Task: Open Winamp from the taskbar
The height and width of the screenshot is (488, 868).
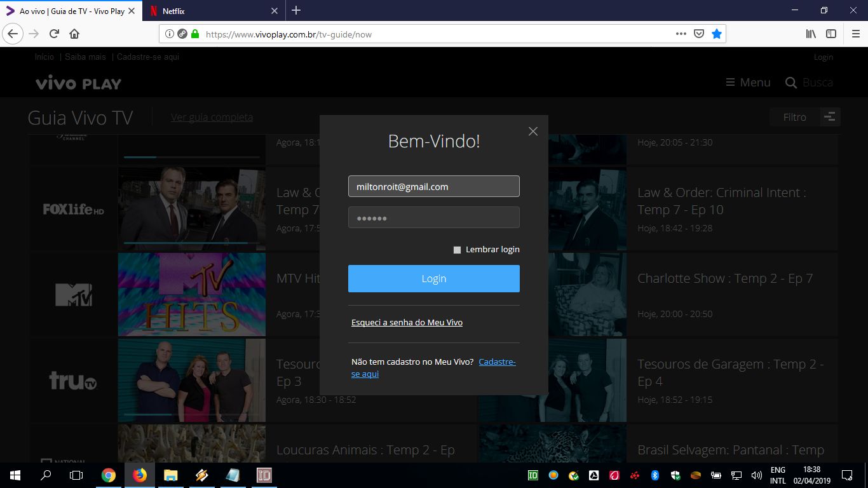Action: click(x=201, y=475)
